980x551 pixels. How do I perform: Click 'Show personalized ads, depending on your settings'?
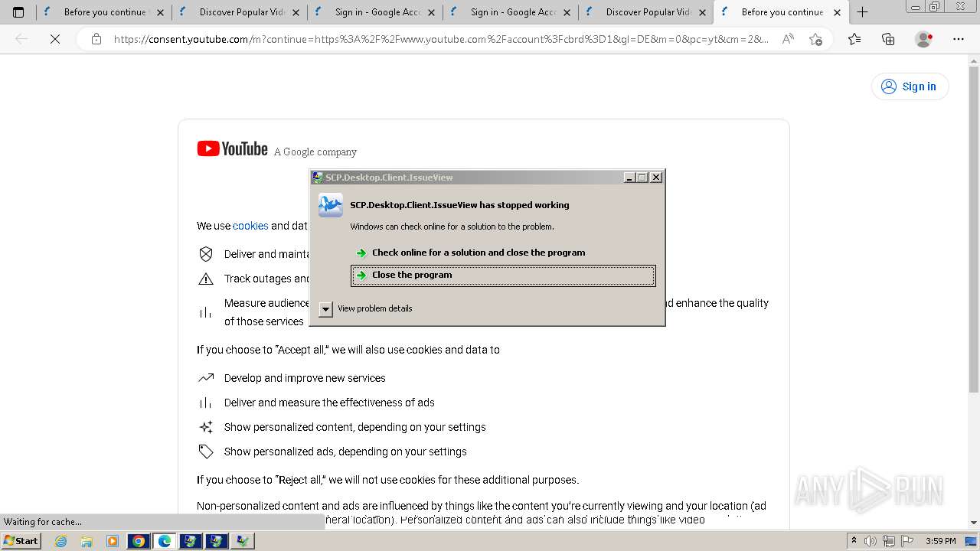coord(345,452)
